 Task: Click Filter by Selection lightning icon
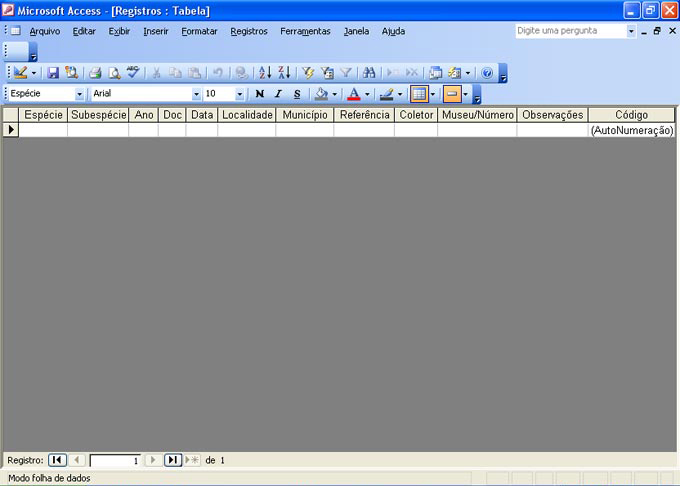point(308,73)
